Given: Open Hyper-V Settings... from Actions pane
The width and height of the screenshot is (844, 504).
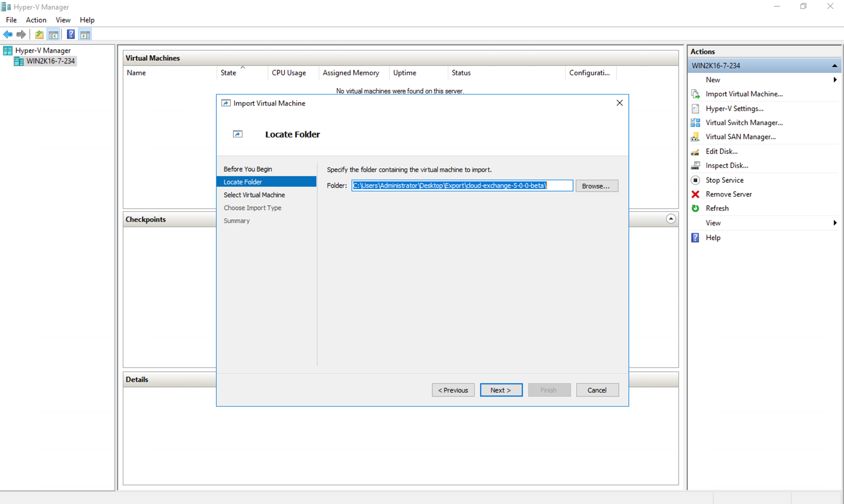Looking at the screenshot, I should pyautogui.click(x=734, y=108).
